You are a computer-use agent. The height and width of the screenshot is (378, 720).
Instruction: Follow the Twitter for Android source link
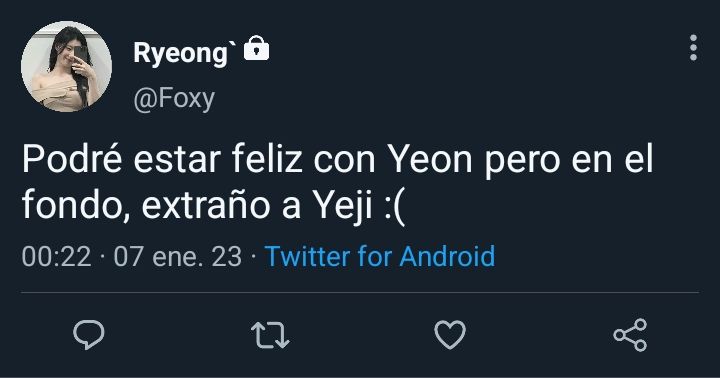[x=380, y=256]
